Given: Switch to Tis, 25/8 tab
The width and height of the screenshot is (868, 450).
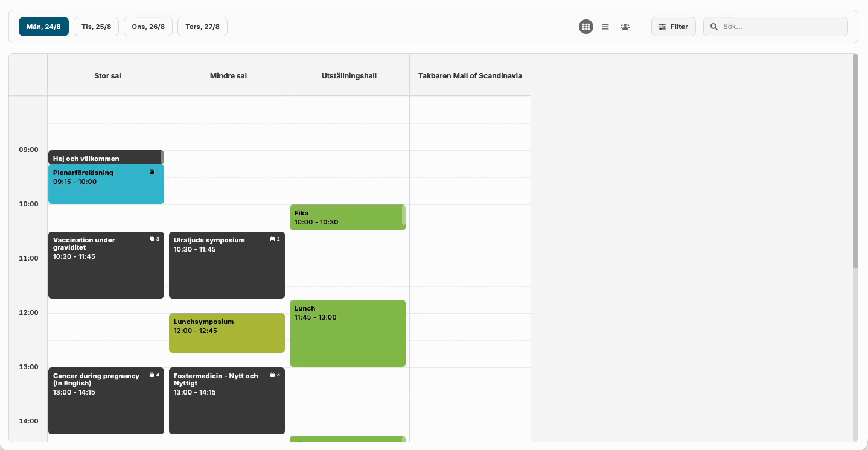Looking at the screenshot, I should coord(96,27).
